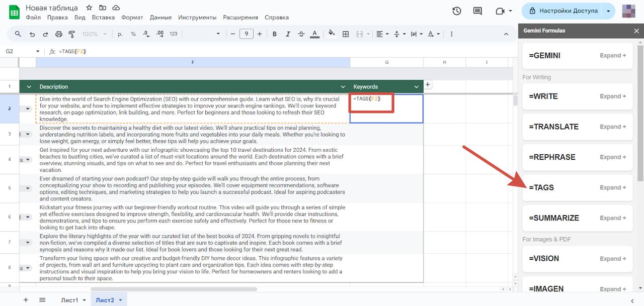Open the Формат menu

coord(132,18)
